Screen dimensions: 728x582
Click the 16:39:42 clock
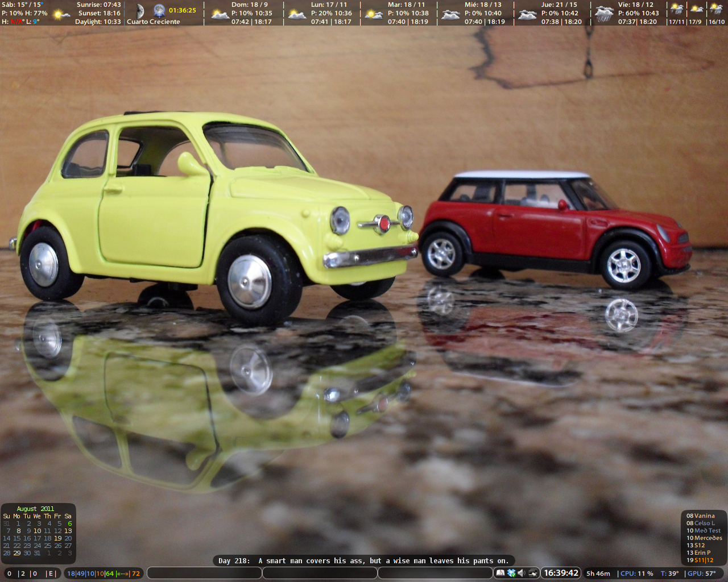561,573
